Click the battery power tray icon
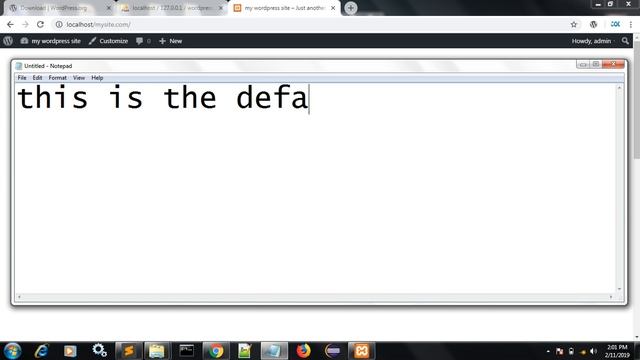640x360 pixels. (571, 351)
